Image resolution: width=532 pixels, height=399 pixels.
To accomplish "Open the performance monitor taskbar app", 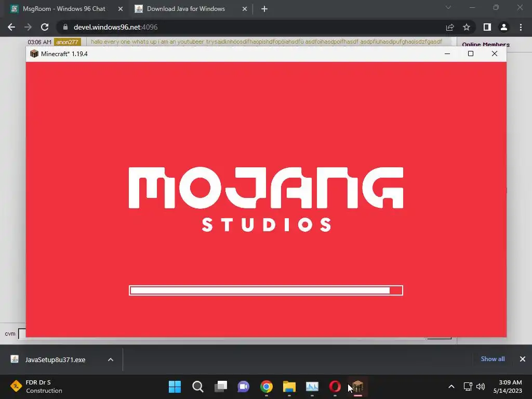I will pos(312,387).
